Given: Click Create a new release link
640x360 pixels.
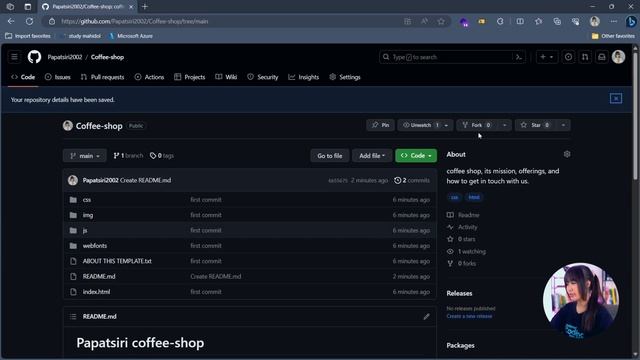Looking at the screenshot, I should coord(469,316).
